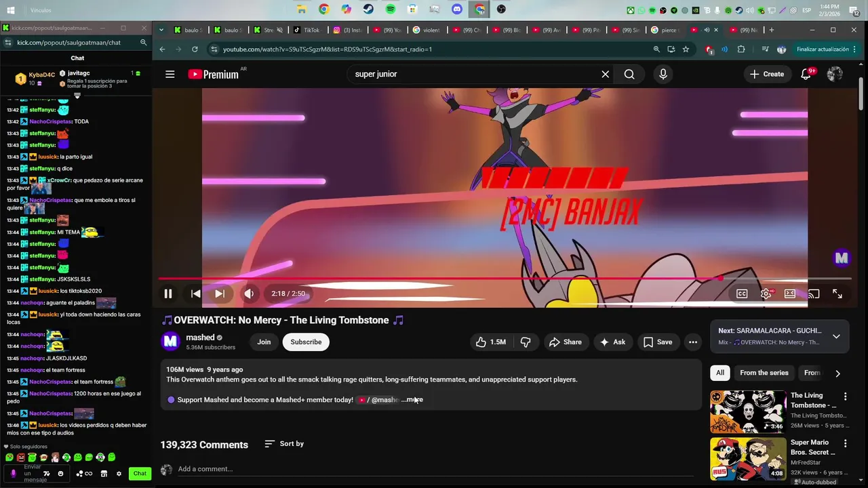Switch to the pierce Google search tab
Image resolution: width=868 pixels, height=488 pixels.
665,30
